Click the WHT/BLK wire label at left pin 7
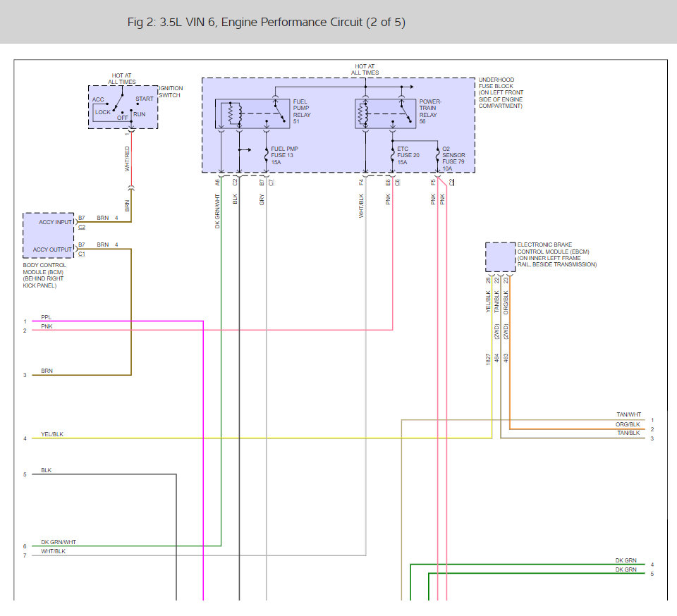 click(53, 551)
